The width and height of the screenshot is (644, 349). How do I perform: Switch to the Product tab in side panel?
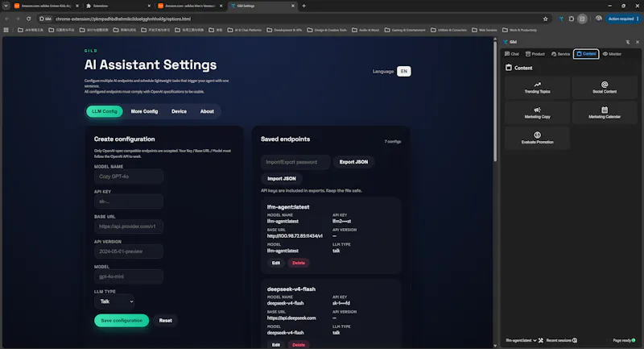(x=535, y=54)
